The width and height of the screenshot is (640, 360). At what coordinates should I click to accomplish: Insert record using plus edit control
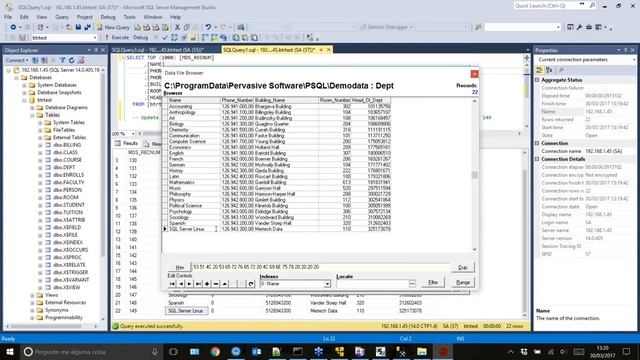[x=207, y=284]
